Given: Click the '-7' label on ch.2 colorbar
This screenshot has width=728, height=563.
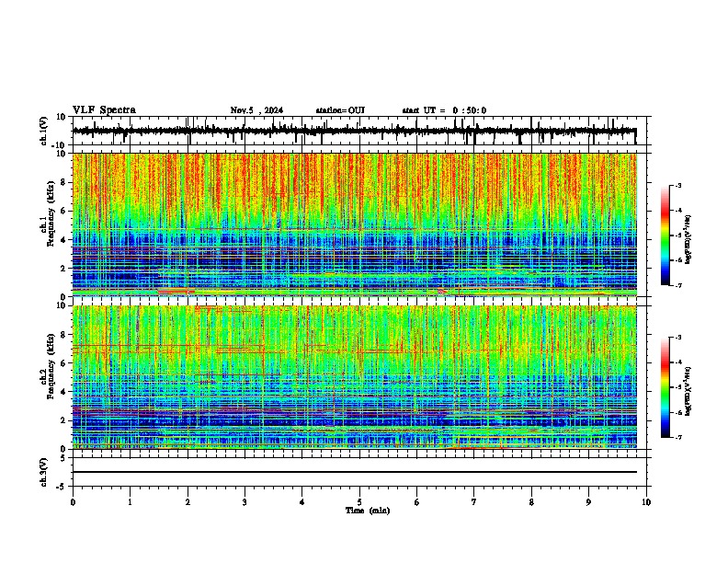Looking at the screenshot, I should tap(678, 438).
